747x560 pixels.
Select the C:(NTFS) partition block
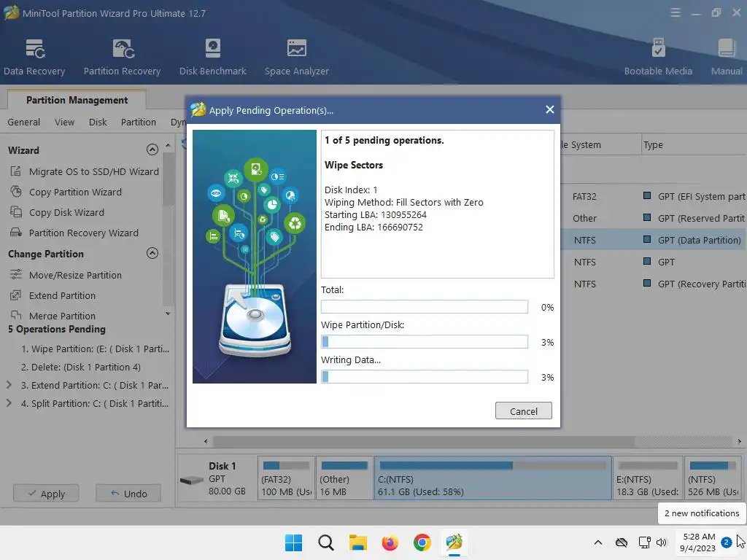tap(493, 478)
